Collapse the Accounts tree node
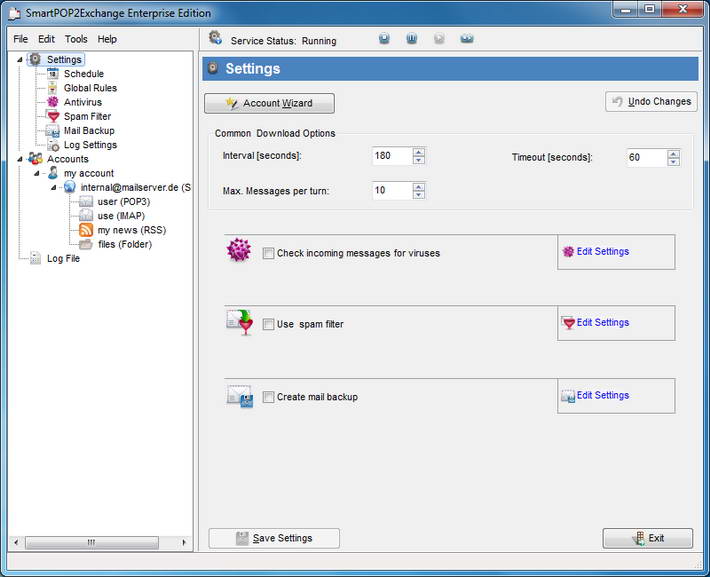 20,159
